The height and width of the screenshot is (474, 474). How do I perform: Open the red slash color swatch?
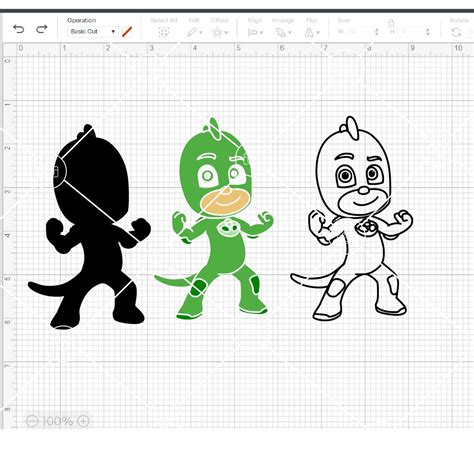pos(127,32)
